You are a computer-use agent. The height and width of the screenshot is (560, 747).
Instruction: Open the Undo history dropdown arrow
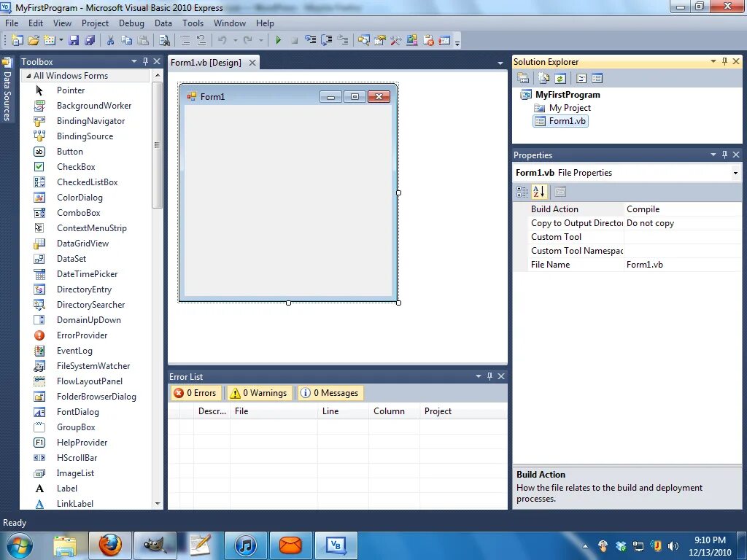click(x=236, y=41)
